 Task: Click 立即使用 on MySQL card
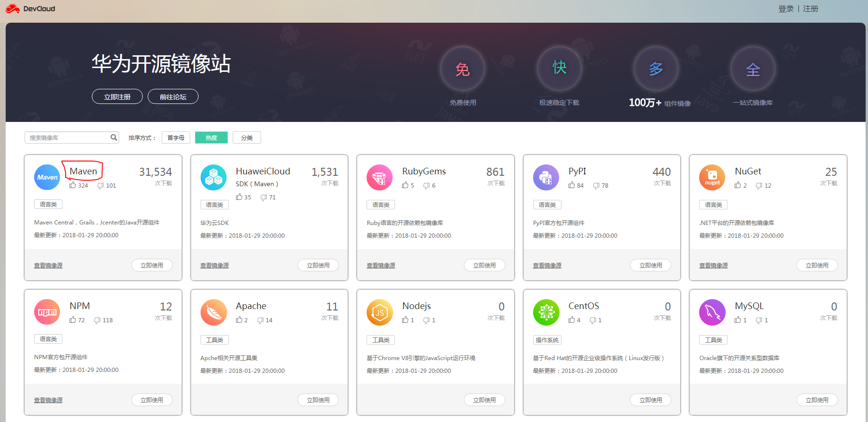pyautogui.click(x=817, y=400)
